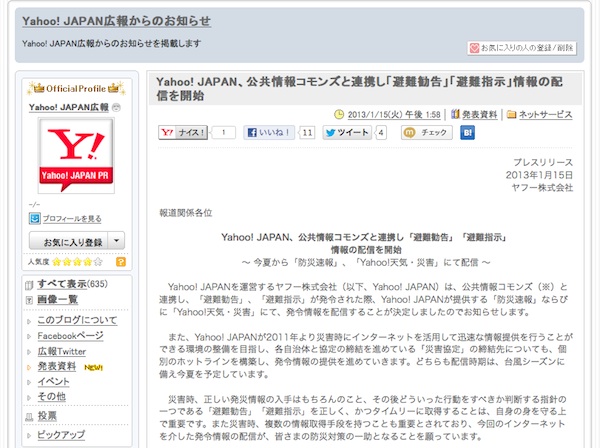600x448 pixels.
Task: Expand the このブログについて sidebar item
Action: click(77, 320)
